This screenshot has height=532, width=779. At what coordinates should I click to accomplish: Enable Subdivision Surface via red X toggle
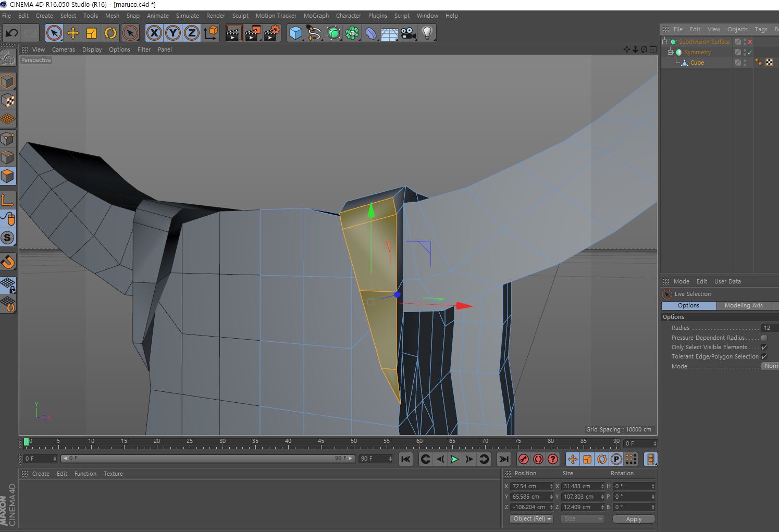click(x=750, y=42)
